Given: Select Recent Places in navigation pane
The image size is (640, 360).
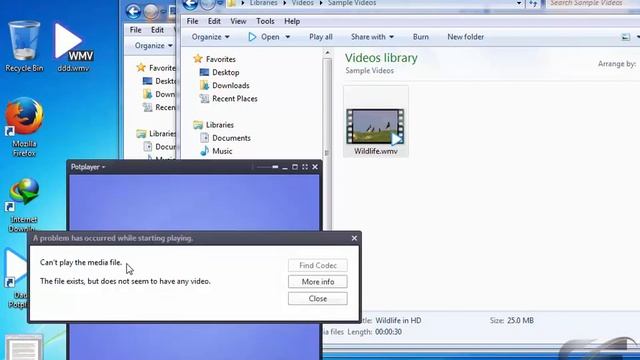Looking at the screenshot, I should pos(235,98).
